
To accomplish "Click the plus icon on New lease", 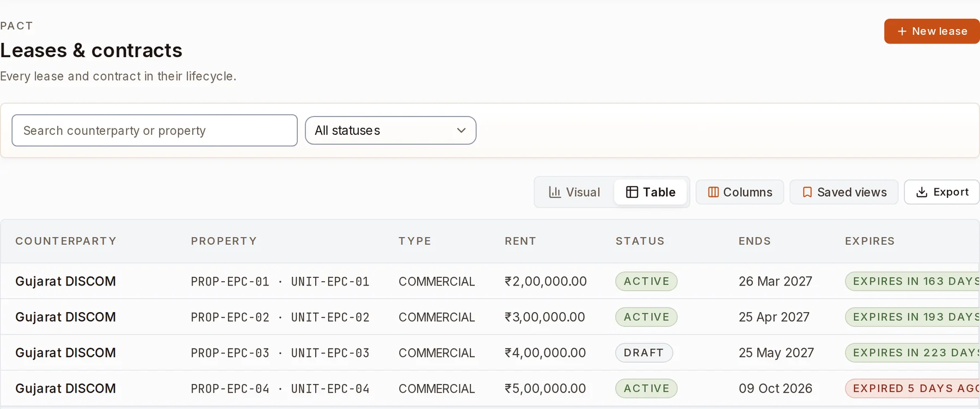I will click(x=902, y=32).
